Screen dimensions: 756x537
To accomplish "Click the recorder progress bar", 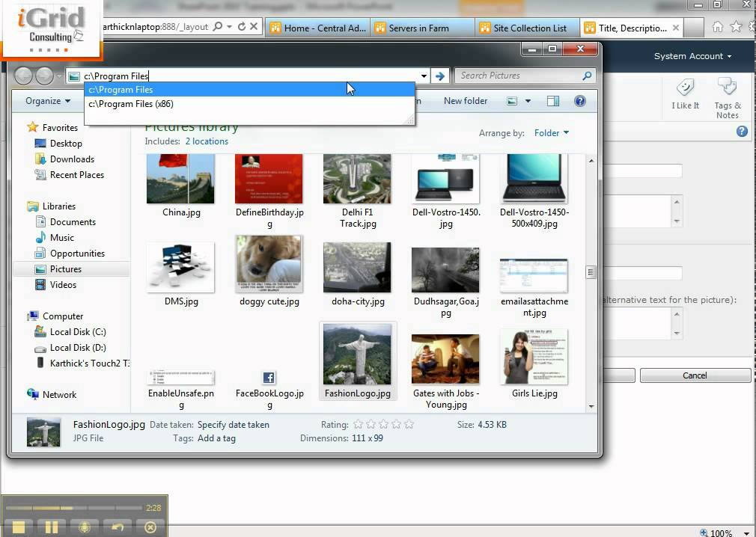I will 73,508.
